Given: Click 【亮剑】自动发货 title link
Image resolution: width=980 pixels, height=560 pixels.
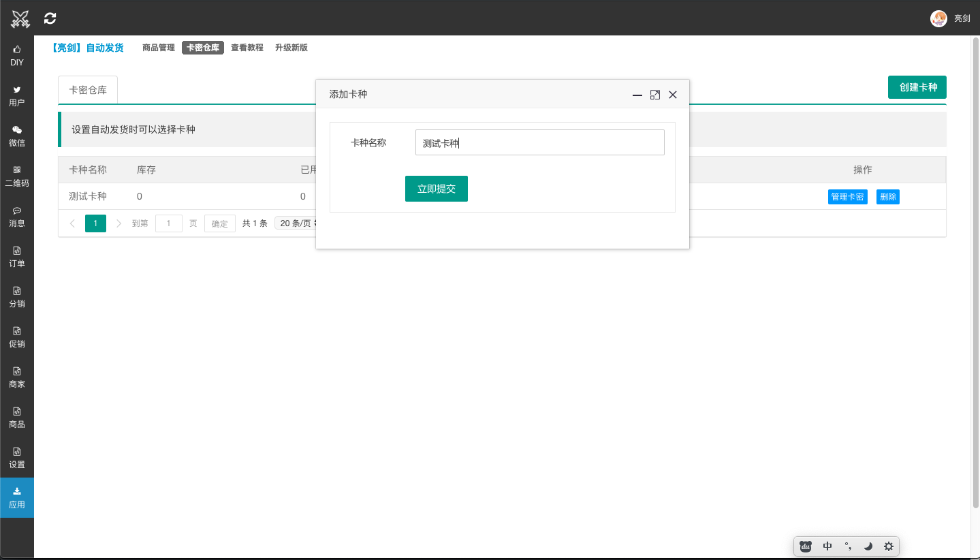Looking at the screenshot, I should (x=87, y=48).
